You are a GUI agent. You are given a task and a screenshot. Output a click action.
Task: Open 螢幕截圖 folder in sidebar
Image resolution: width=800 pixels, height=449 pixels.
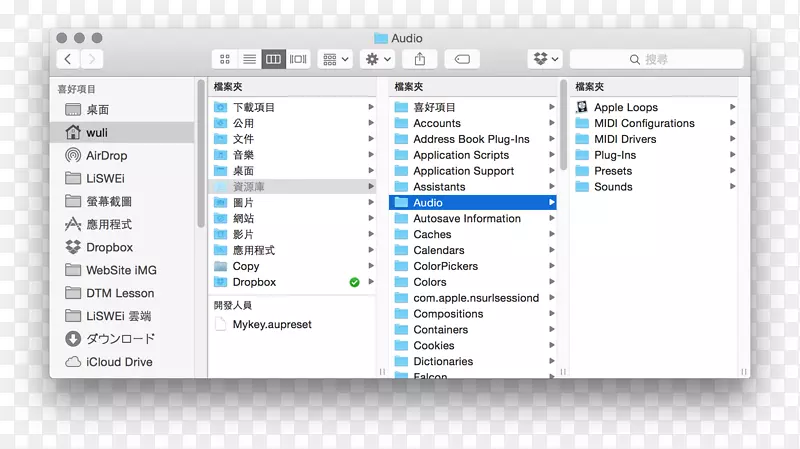(122, 202)
